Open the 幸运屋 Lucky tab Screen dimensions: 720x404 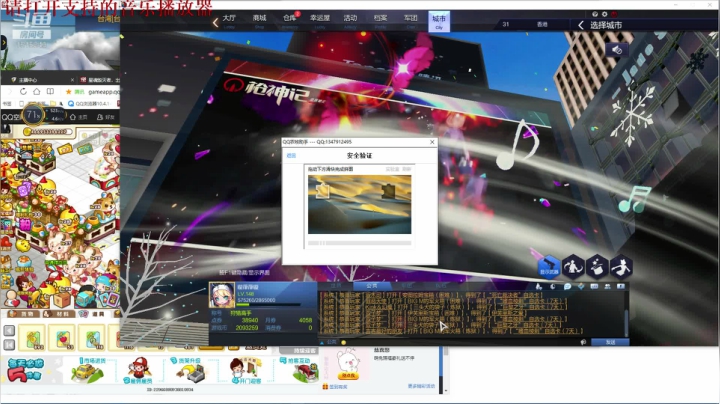(x=320, y=20)
